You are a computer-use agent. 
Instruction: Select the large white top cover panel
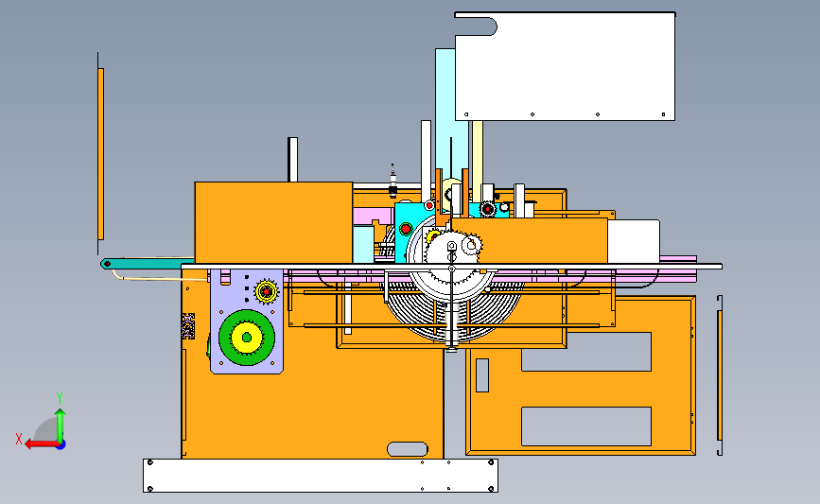pyautogui.click(x=565, y=66)
